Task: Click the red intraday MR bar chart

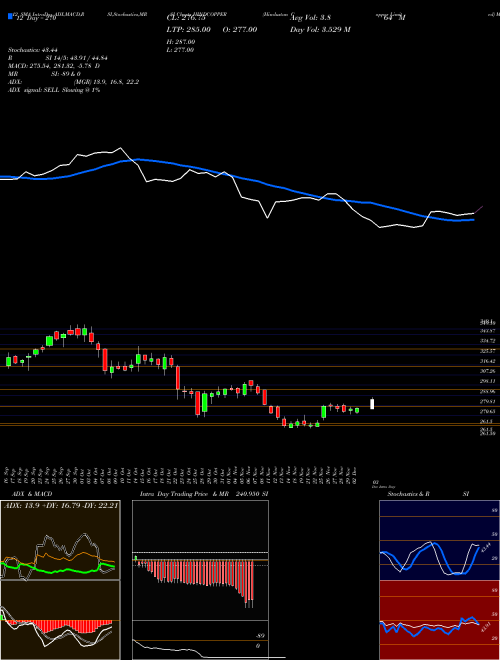Action: click(x=195, y=583)
